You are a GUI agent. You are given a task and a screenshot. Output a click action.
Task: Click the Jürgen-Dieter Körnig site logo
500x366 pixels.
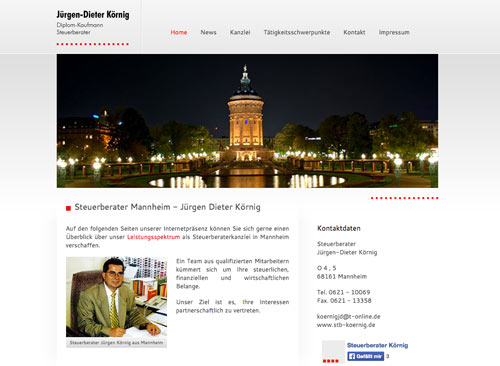(x=93, y=23)
